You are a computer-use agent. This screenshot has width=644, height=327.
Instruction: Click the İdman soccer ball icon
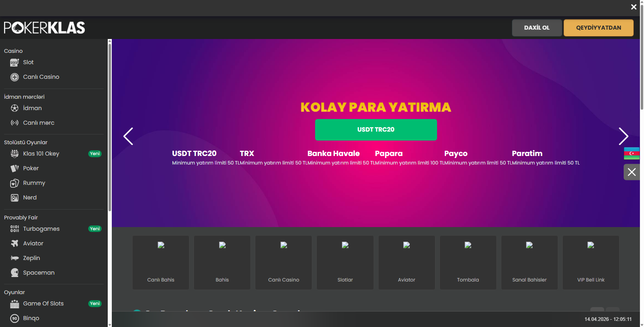click(x=15, y=108)
